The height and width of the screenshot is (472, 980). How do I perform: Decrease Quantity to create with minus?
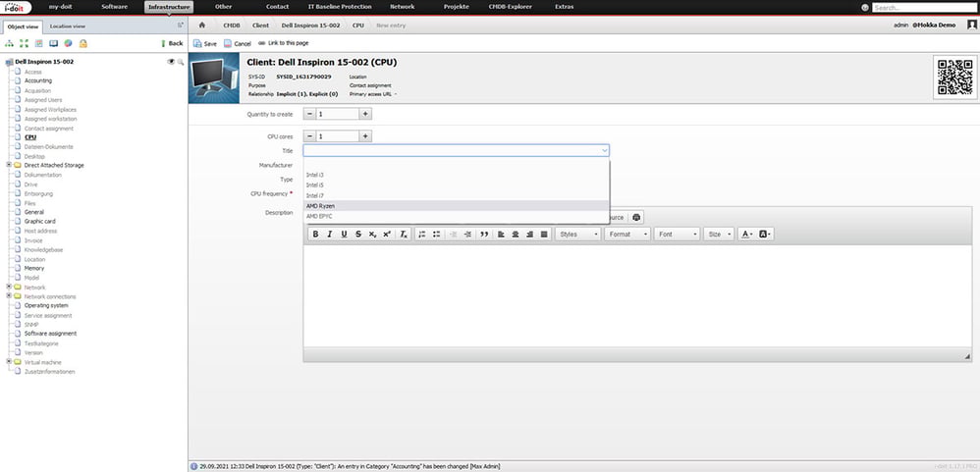(x=309, y=114)
